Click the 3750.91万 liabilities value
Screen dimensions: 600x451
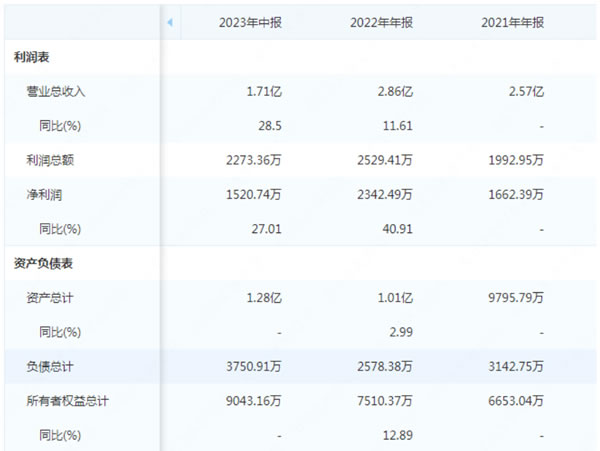(x=252, y=366)
